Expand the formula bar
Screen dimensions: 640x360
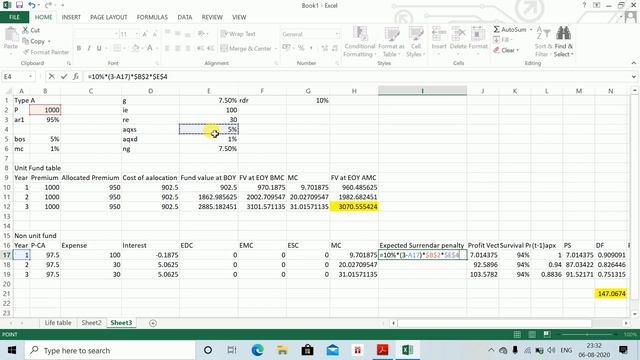coord(633,76)
